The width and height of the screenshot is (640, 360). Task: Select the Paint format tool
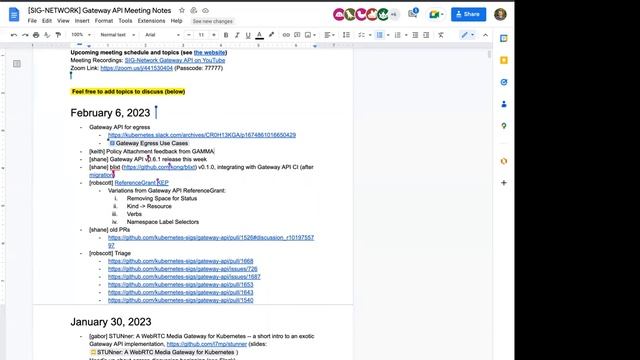click(58, 35)
